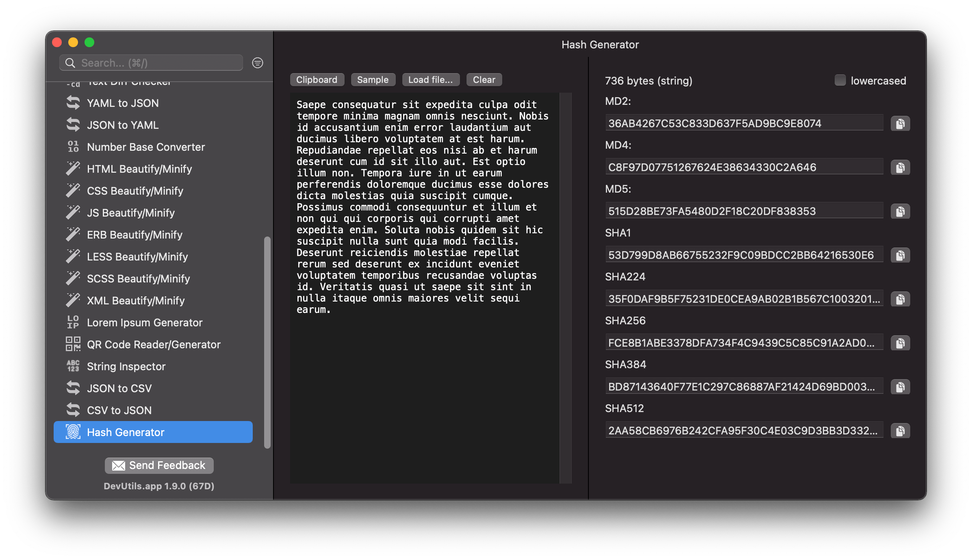Image resolution: width=972 pixels, height=560 pixels.
Task: Click the Send Feedback button
Action: 159,465
